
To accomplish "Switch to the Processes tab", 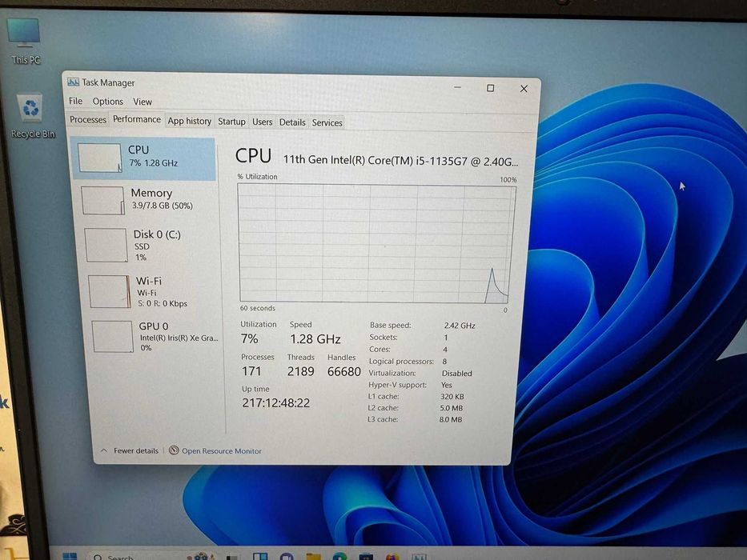I will coord(87,119).
